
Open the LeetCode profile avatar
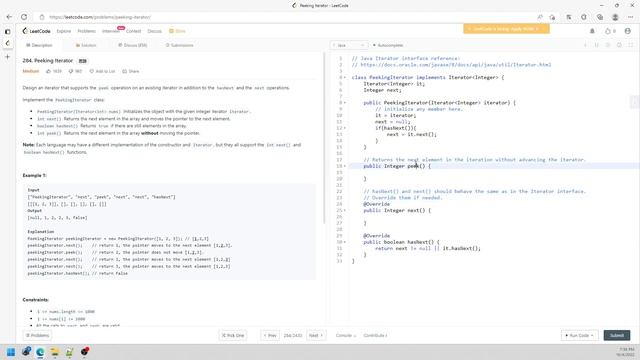(627, 31)
